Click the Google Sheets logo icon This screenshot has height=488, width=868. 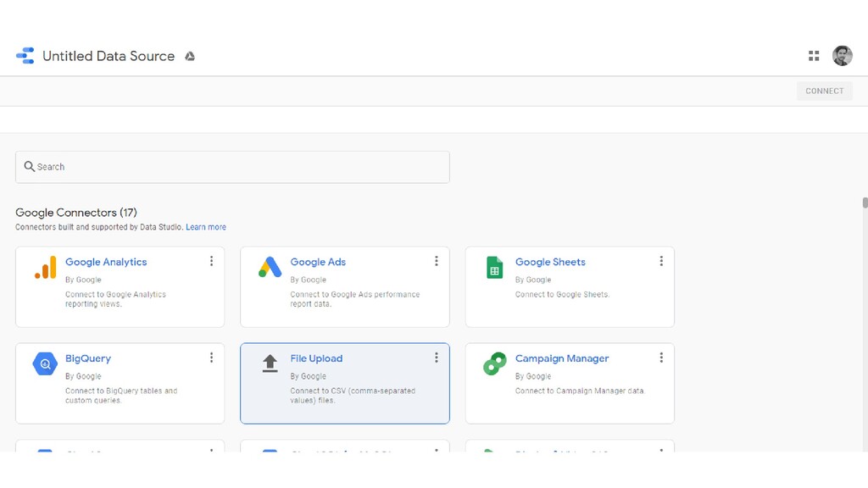494,268
